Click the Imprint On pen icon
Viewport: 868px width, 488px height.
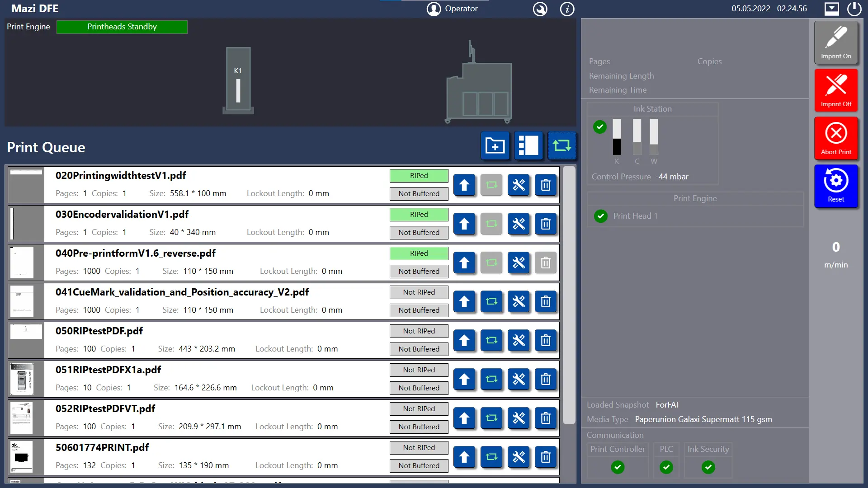click(836, 37)
